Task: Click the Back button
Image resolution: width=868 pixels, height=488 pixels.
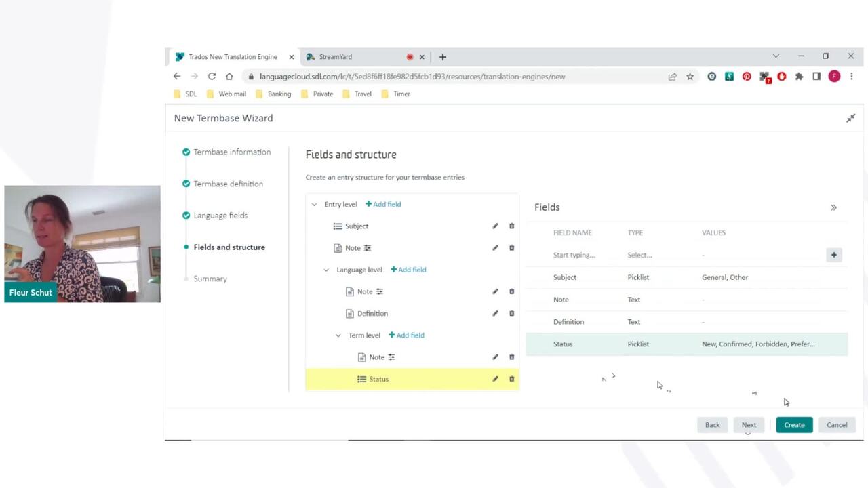Action: [712, 425]
